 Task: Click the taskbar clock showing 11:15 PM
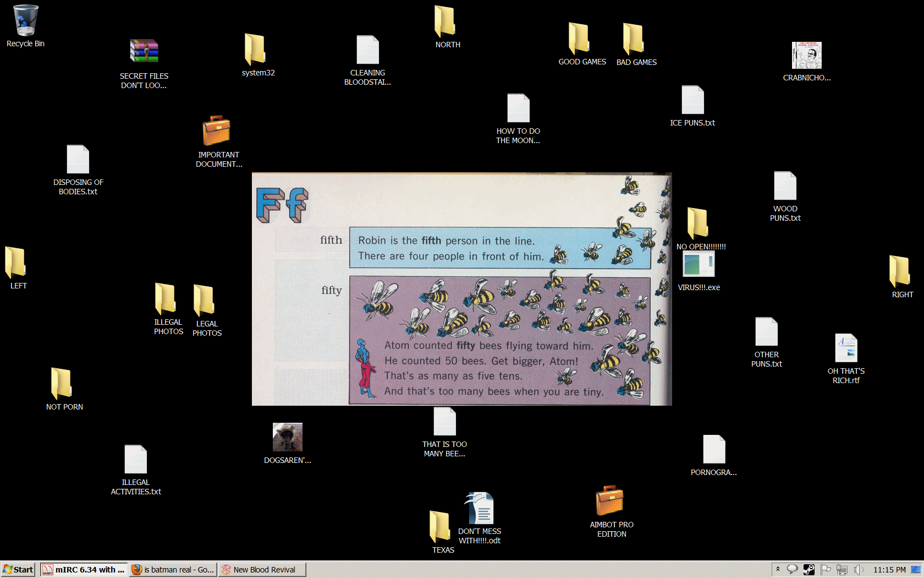[889, 570]
